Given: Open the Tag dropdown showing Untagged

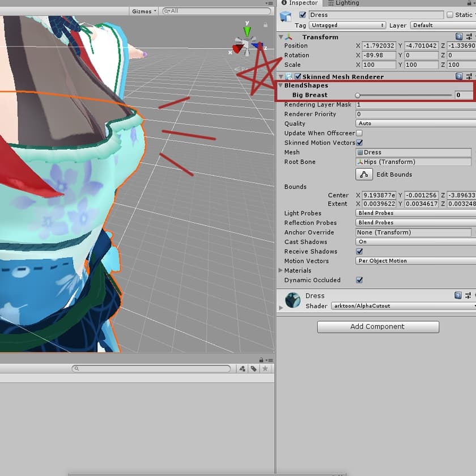Looking at the screenshot, I should 348,25.
